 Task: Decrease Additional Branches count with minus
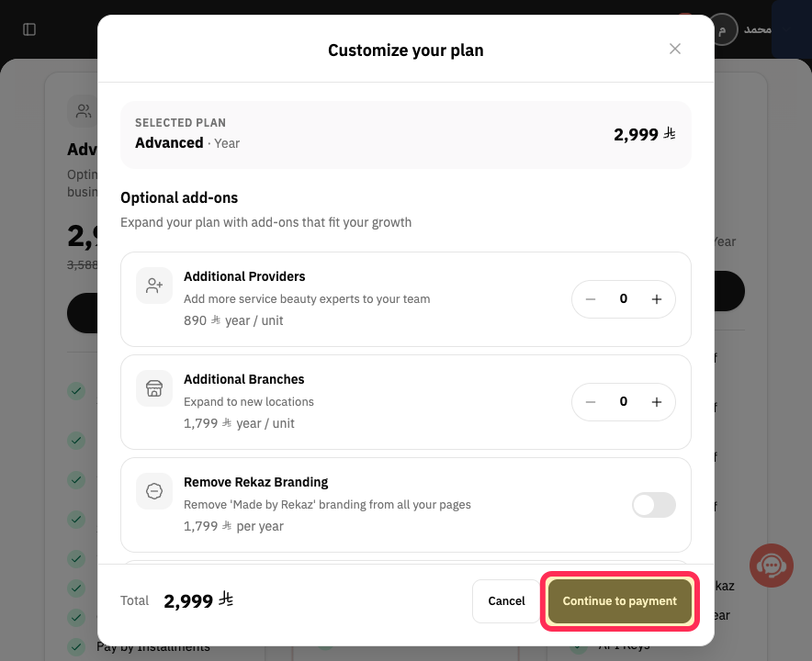[591, 402]
